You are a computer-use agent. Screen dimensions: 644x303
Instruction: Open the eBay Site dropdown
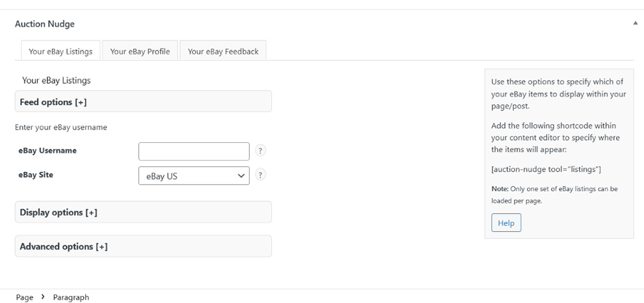pyautogui.click(x=193, y=175)
